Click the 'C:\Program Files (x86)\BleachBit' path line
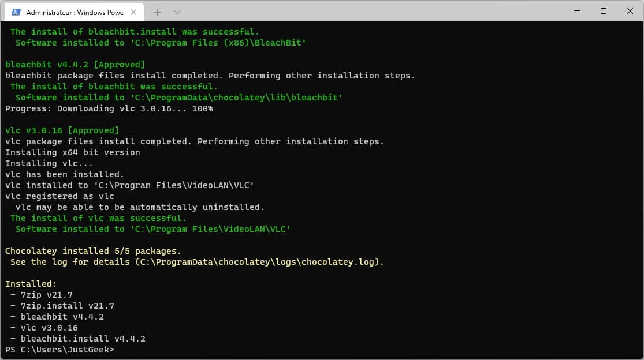The width and height of the screenshot is (644, 360). (x=161, y=43)
